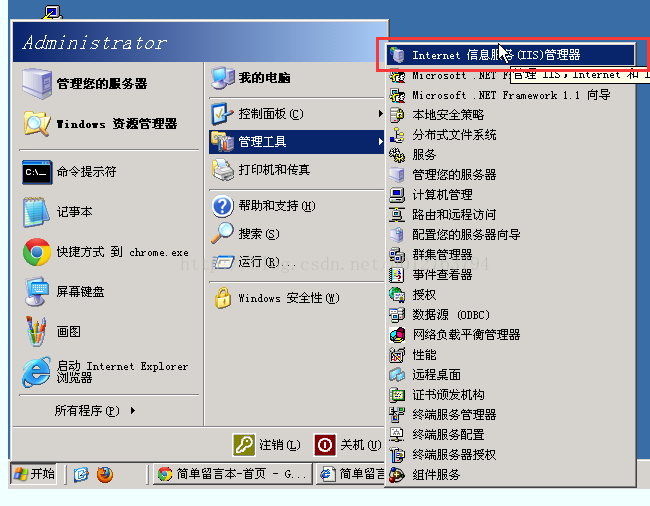Click the 数据源 (ODBC) icon
Image resolution: width=650 pixels, height=506 pixels.
coord(397,315)
